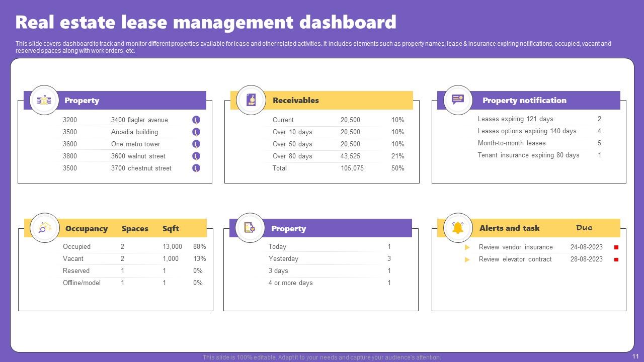This screenshot has height=362, width=644.
Task: Click the Alerts and task bell icon
Action: (458, 228)
